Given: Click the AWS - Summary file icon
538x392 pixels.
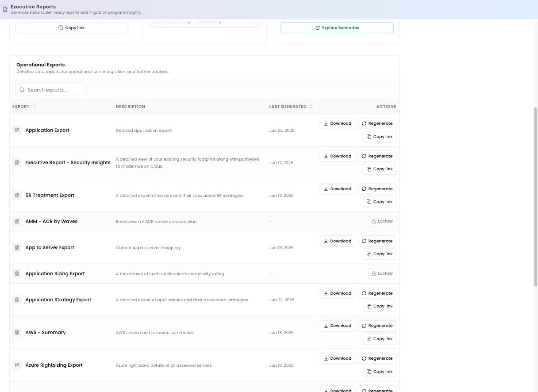Looking at the screenshot, I should (x=17, y=332).
